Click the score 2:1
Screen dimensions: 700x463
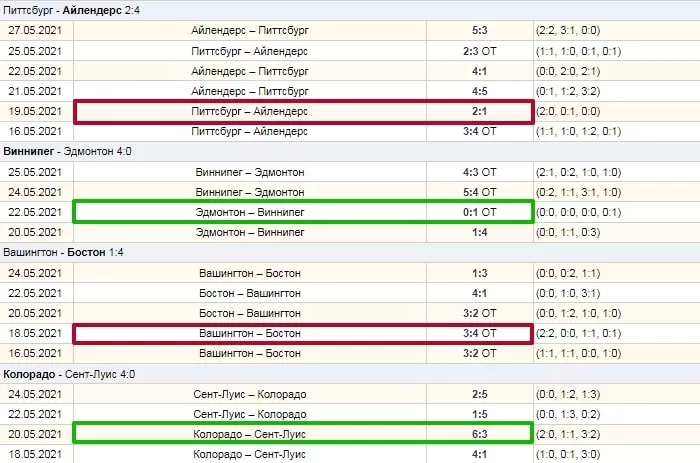pos(479,111)
